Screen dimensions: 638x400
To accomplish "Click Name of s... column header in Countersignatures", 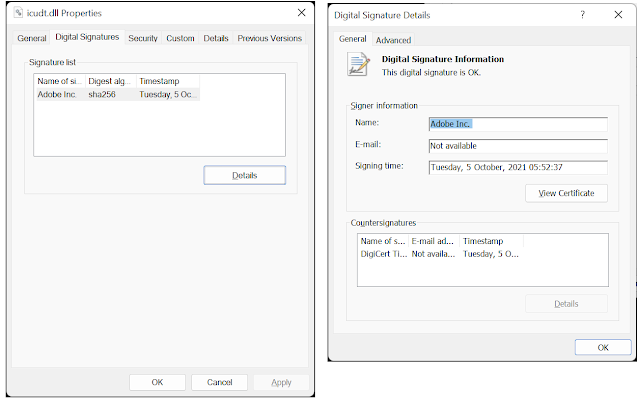I will click(x=383, y=241).
